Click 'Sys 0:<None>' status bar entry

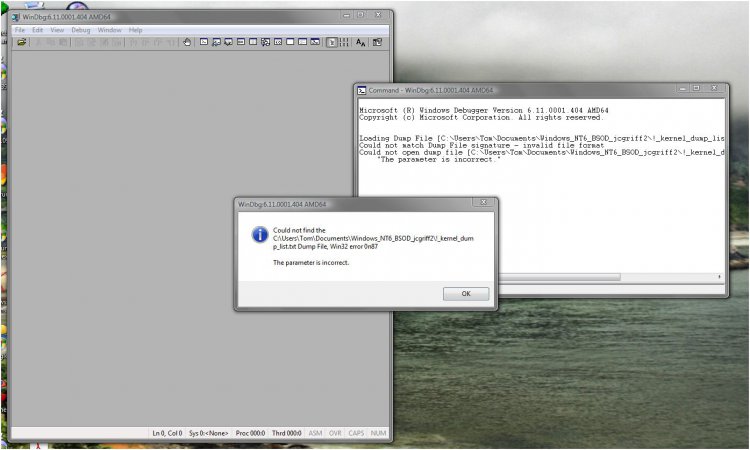point(209,433)
